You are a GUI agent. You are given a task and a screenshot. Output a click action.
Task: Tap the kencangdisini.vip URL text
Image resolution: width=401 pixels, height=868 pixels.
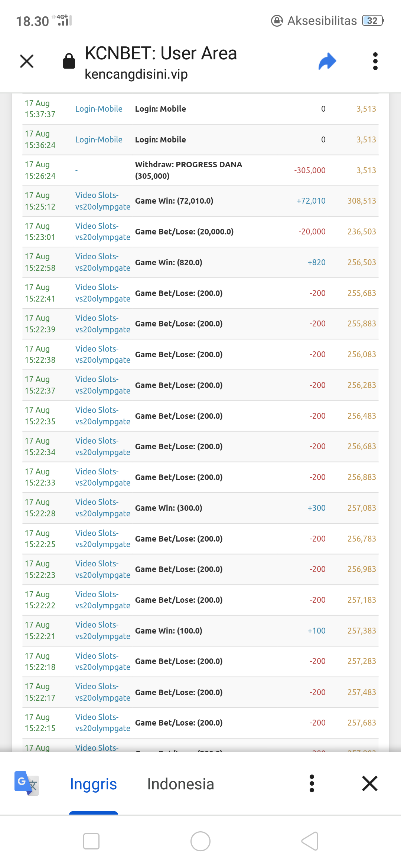136,74
